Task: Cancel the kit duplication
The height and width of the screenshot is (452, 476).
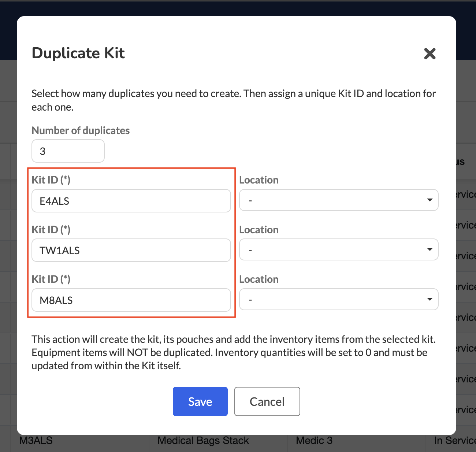Action: point(267,401)
